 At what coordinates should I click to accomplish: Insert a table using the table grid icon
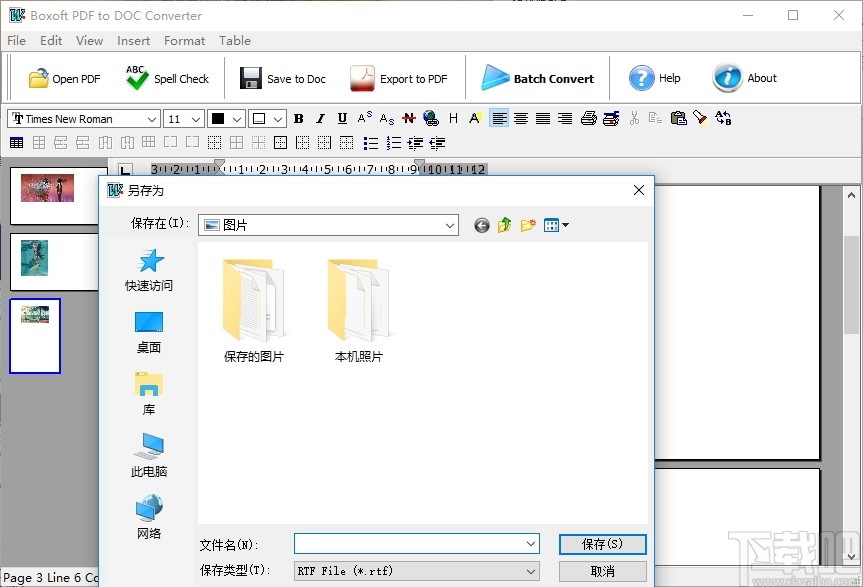(x=16, y=142)
